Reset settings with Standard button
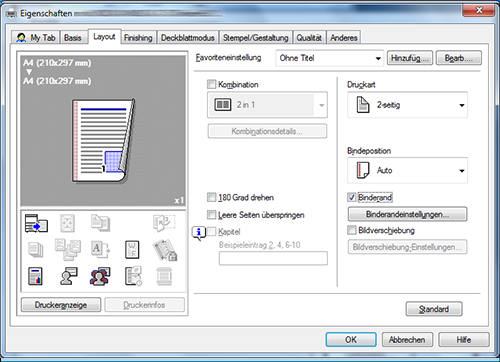The height and width of the screenshot is (362, 500). (x=434, y=309)
